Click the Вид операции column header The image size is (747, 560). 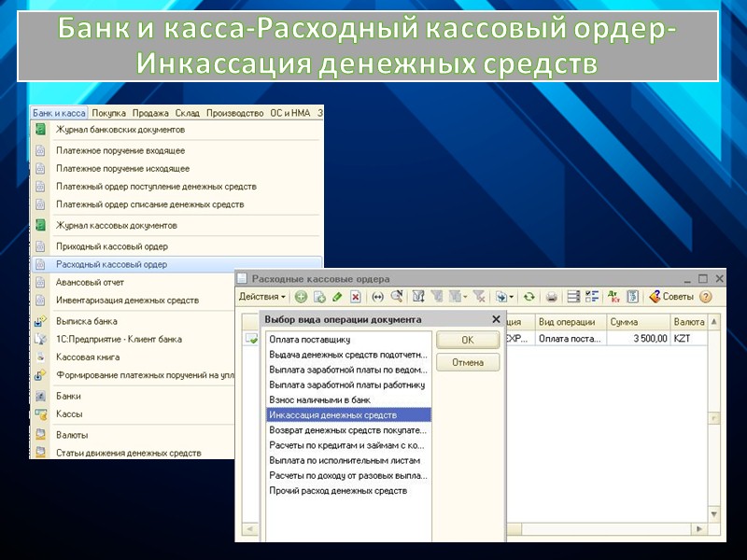(x=571, y=322)
